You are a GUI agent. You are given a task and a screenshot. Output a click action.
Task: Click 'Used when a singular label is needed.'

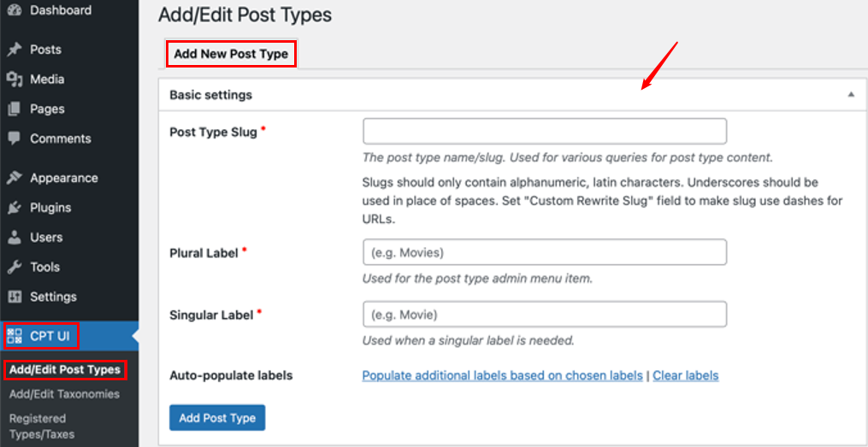point(469,340)
